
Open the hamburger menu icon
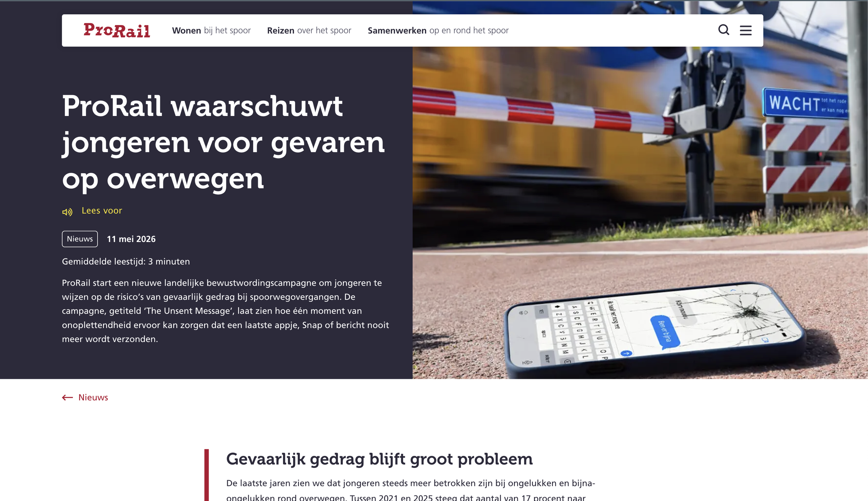745,30
